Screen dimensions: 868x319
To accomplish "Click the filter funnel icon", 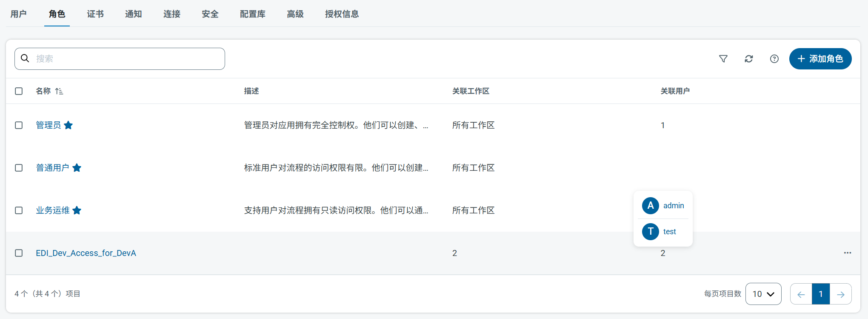I will click(723, 59).
